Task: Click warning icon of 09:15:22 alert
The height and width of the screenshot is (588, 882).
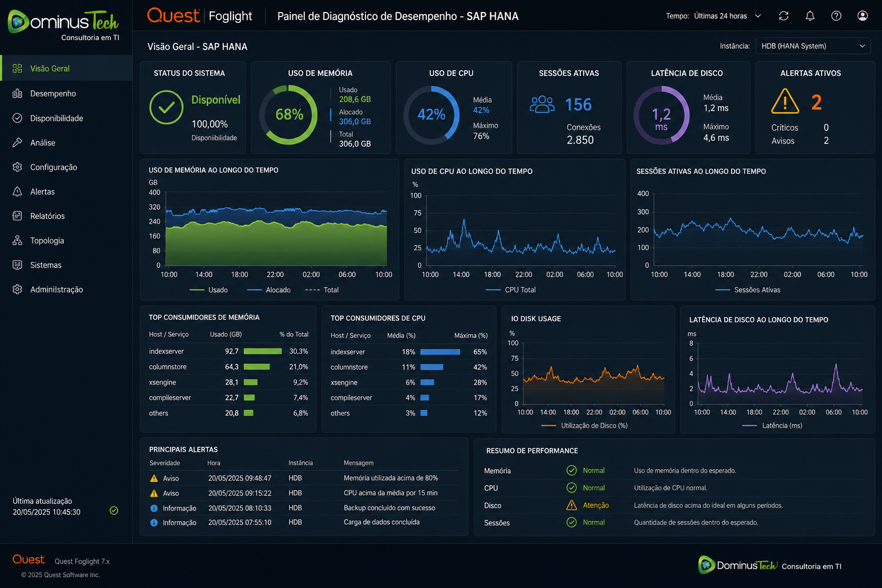Action: [x=154, y=493]
